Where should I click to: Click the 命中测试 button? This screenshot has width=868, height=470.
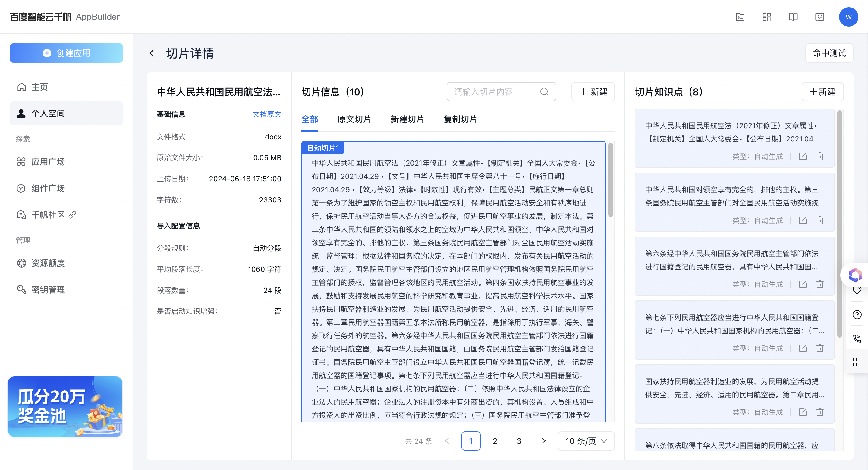(x=829, y=53)
